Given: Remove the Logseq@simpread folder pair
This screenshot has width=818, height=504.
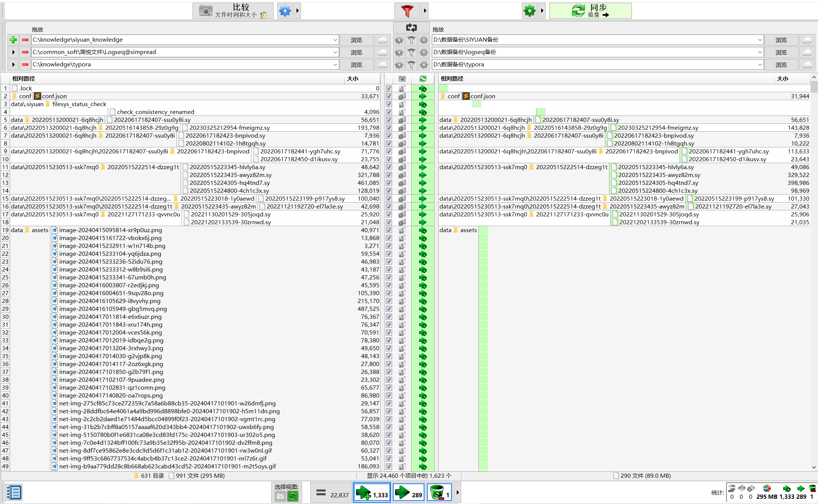Looking at the screenshot, I should pyautogui.click(x=25, y=52).
